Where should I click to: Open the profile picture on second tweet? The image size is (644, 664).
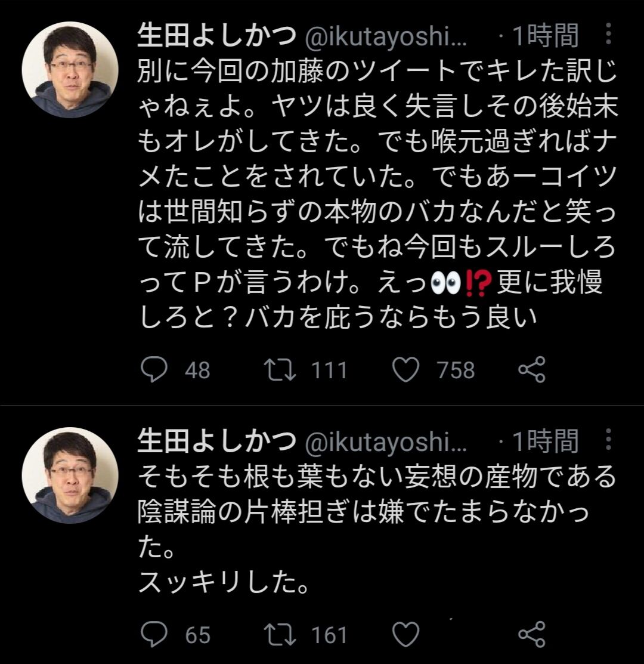[70, 475]
